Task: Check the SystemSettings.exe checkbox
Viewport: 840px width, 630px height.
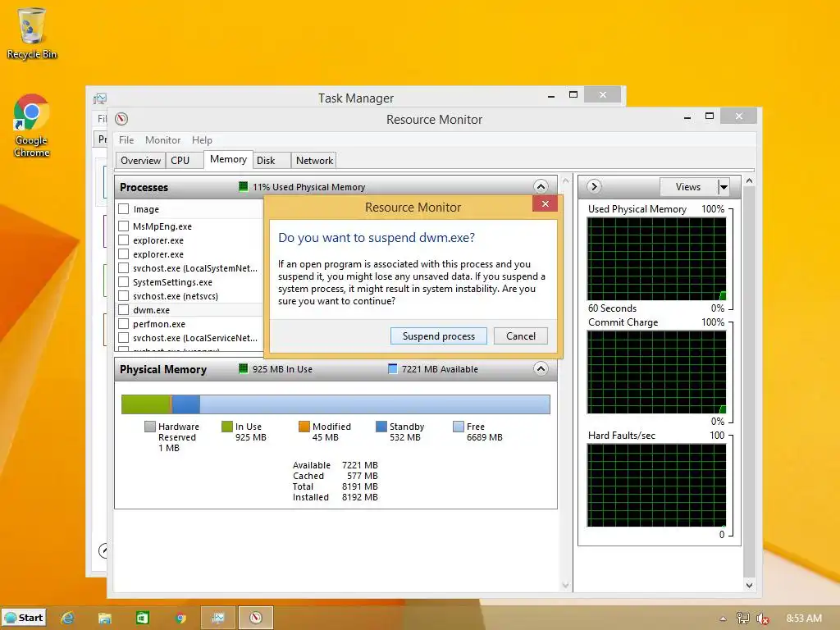Action: (x=124, y=282)
